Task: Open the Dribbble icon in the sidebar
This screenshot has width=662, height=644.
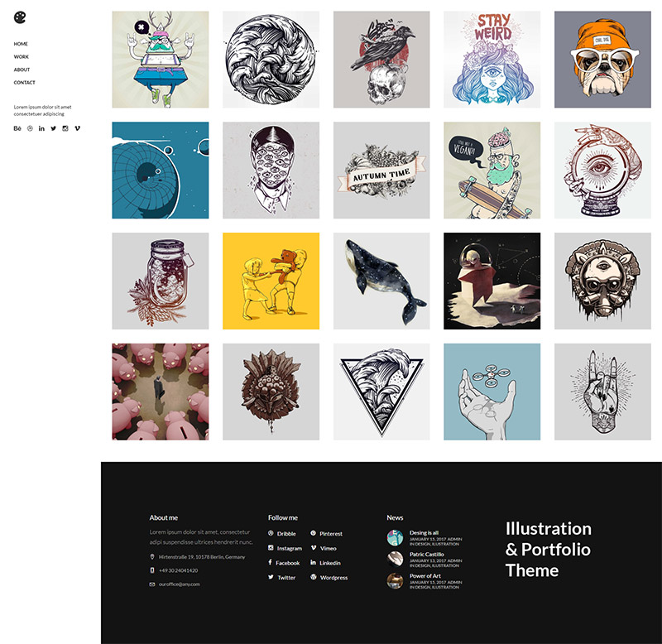Action: (30, 128)
